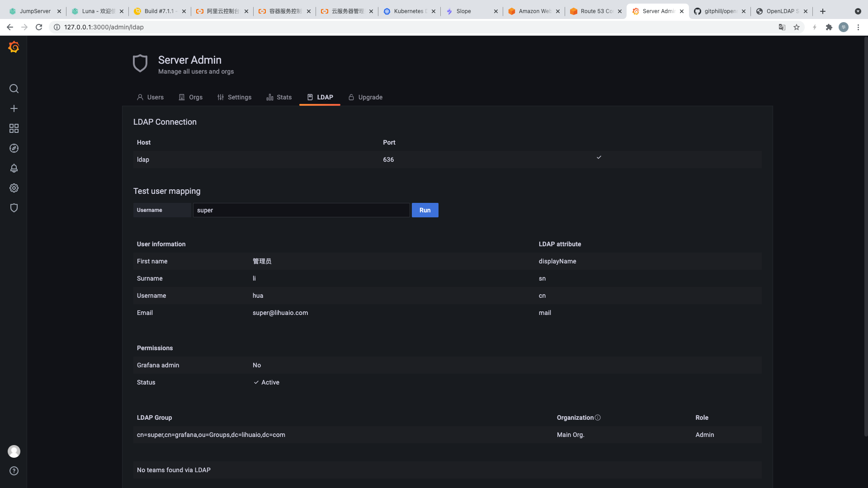Click the LDAP group DN cell
Viewport: 868px width, 488px height.
pos(211,435)
